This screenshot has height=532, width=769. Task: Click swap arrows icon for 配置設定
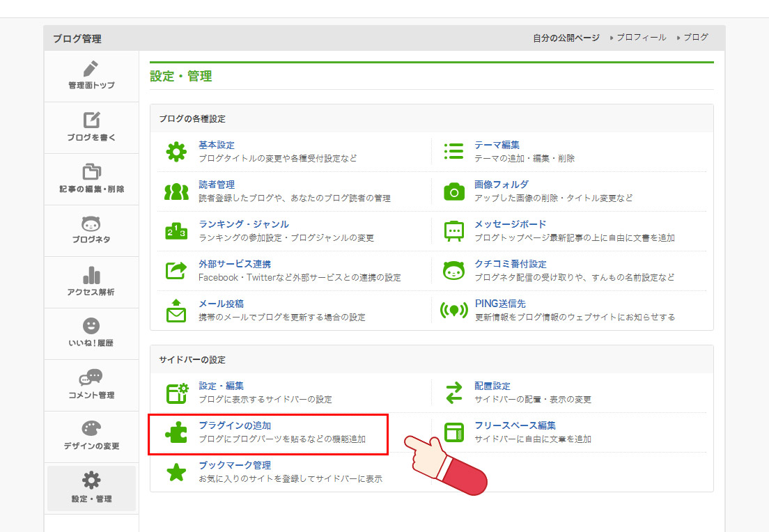click(x=453, y=393)
